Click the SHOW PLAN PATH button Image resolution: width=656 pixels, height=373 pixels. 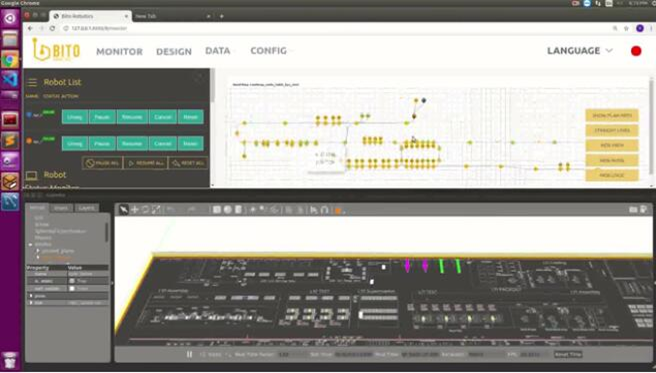point(612,115)
